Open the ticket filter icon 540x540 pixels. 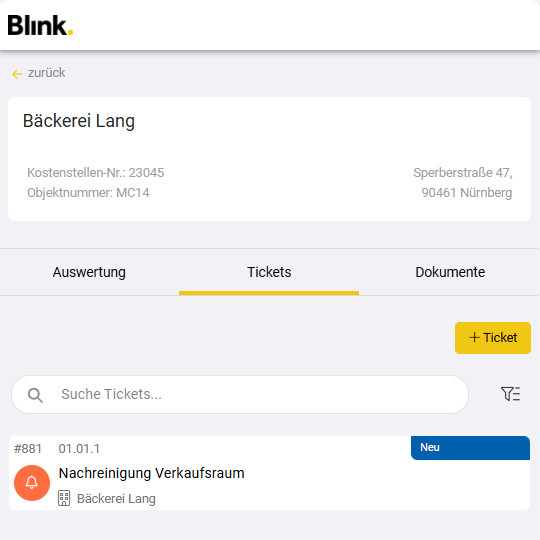(x=510, y=394)
